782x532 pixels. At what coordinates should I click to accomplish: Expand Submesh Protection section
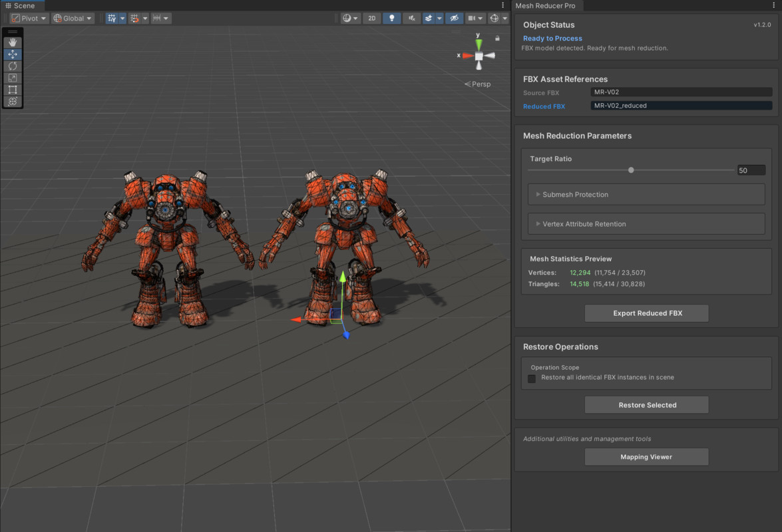coord(646,194)
